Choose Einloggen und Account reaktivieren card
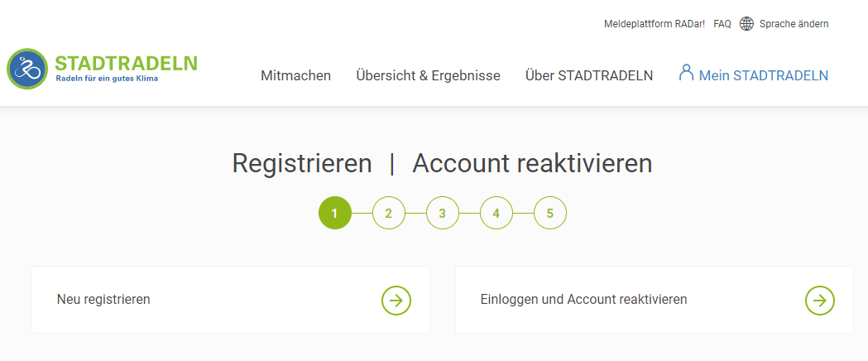 coord(655,300)
